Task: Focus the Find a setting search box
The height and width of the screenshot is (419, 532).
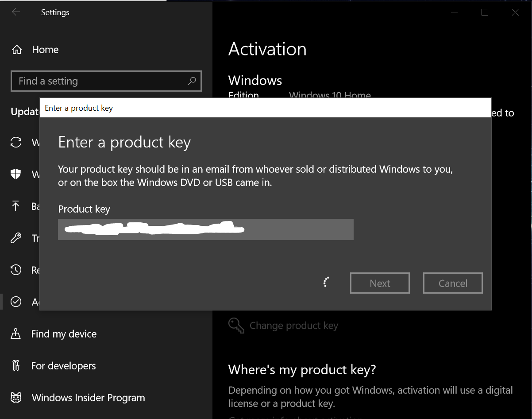Action: (106, 81)
